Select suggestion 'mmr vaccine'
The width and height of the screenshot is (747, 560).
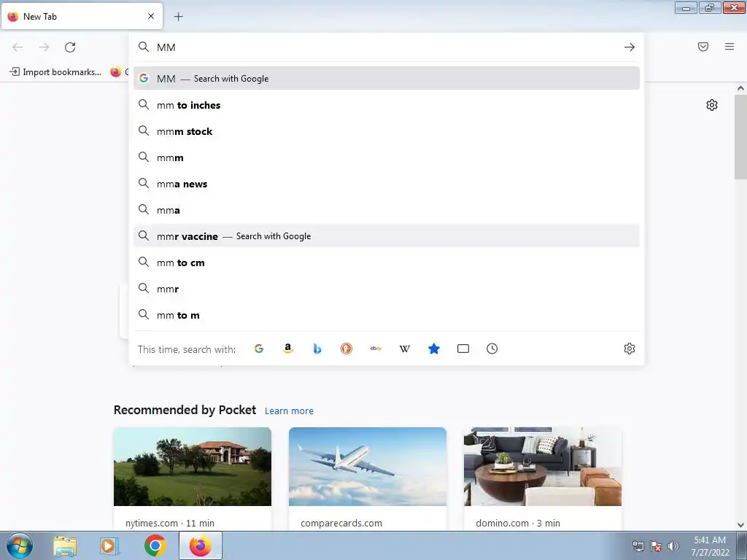point(387,236)
